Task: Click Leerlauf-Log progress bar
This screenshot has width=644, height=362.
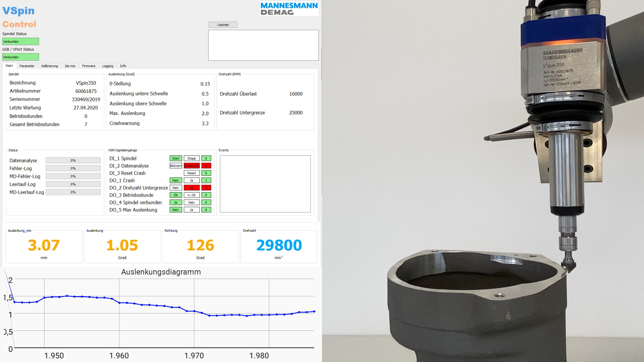Action: click(x=73, y=184)
